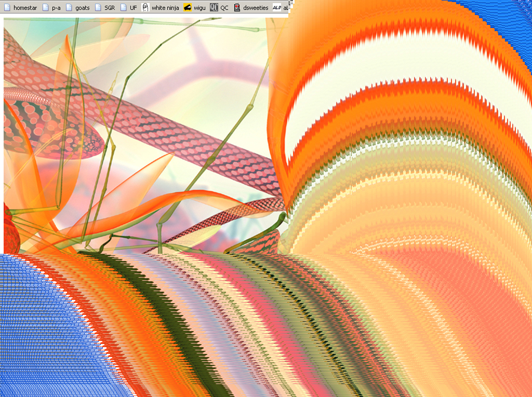Open the p-a bookmark label
Viewport: 532px width, 397px height.
point(56,8)
